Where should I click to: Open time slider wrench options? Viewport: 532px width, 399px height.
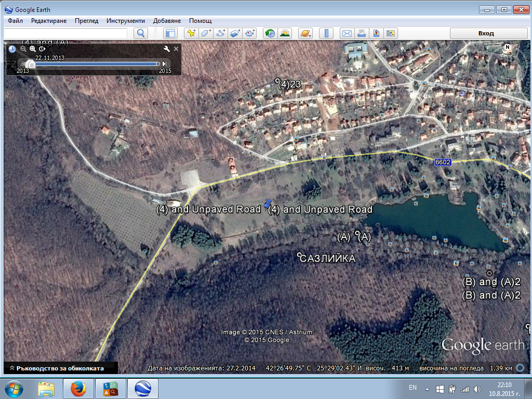click(x=167, y=49)
